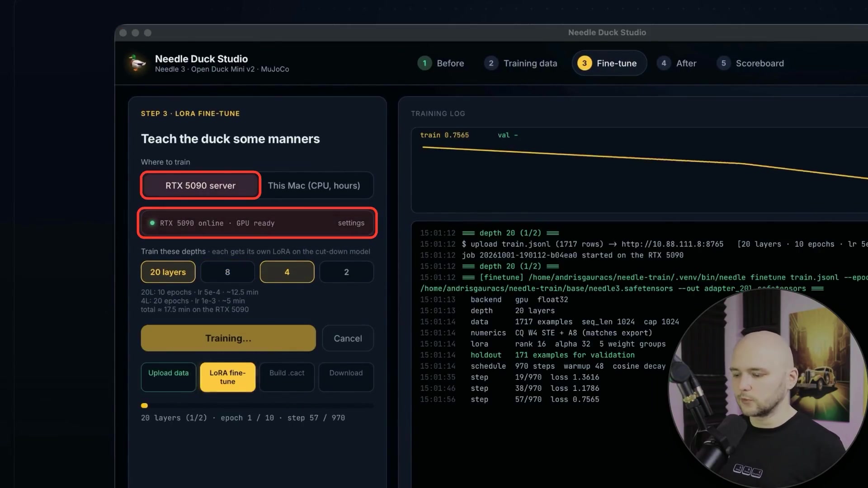The image size is (868, 488).
Task: Click 'step 38/970 loss 1.1786' log line
Action: tap(509, 388)
